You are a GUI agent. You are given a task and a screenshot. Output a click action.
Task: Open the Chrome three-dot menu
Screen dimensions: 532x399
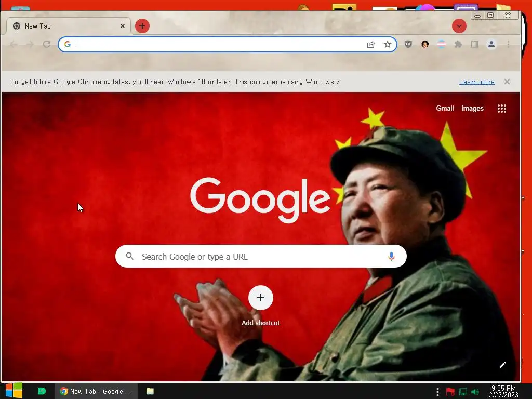pos(508,44)
